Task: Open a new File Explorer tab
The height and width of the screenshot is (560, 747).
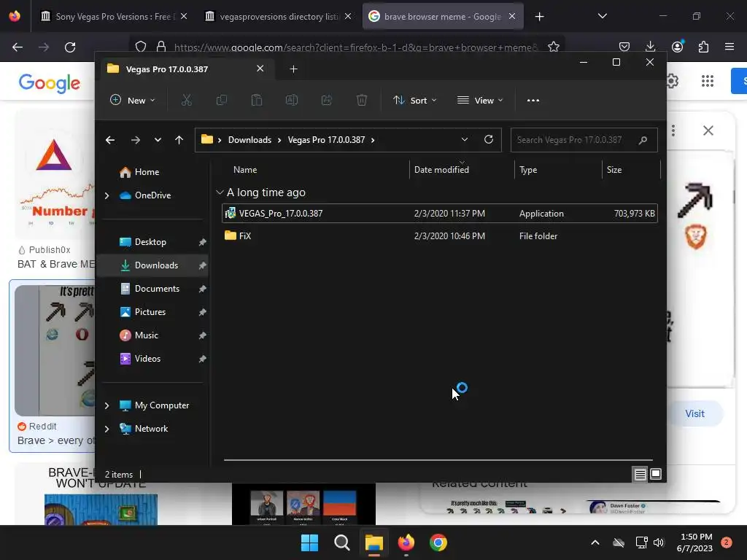Action: (x=293, y=69)
